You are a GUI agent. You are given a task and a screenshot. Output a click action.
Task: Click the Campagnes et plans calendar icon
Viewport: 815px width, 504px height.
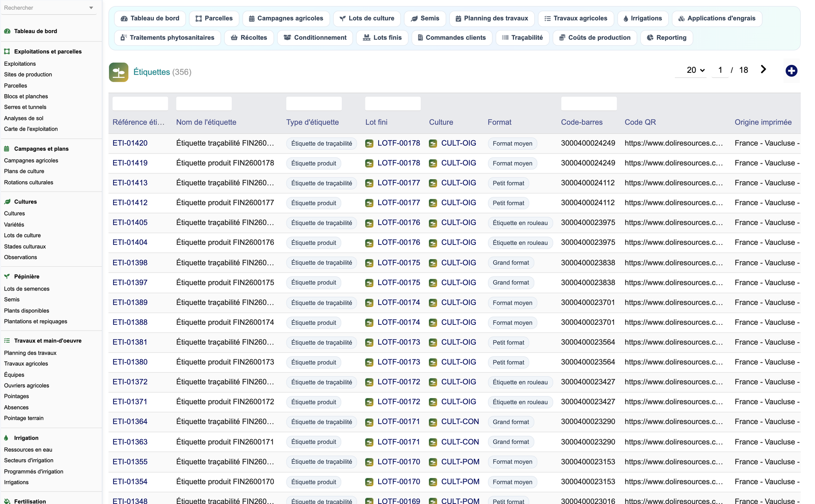click(x=7, y=149)
